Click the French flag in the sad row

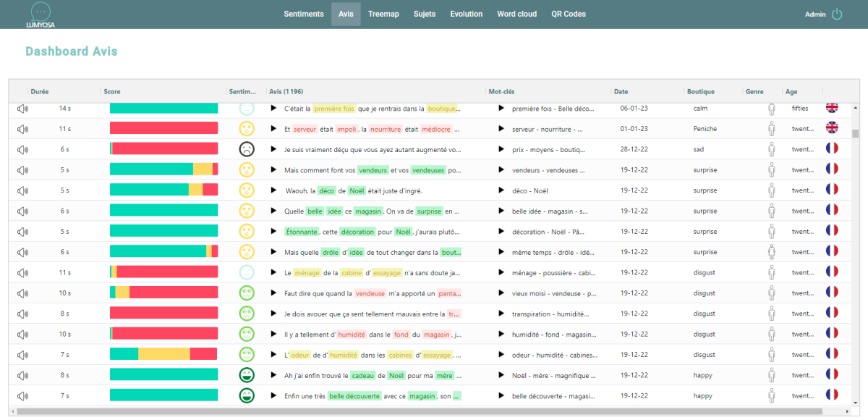tap(832, 149)
